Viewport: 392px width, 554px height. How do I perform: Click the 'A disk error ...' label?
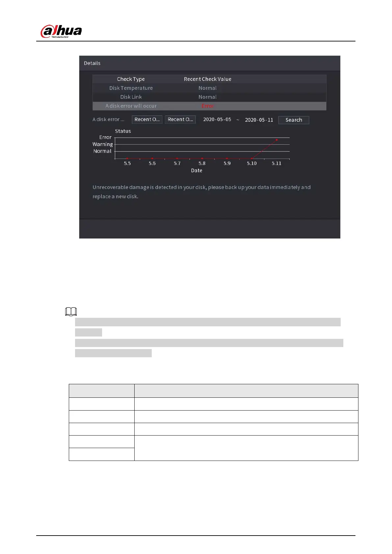[108, 119]
